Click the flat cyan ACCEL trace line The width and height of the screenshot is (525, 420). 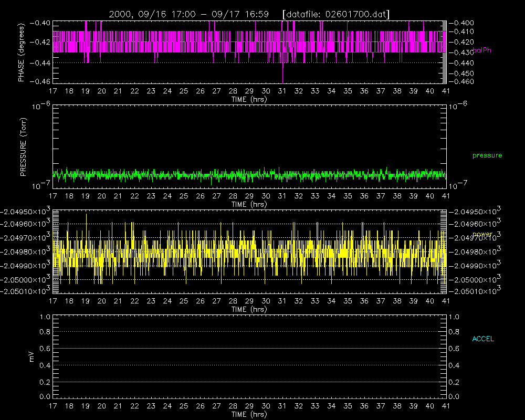click(249, 398)
